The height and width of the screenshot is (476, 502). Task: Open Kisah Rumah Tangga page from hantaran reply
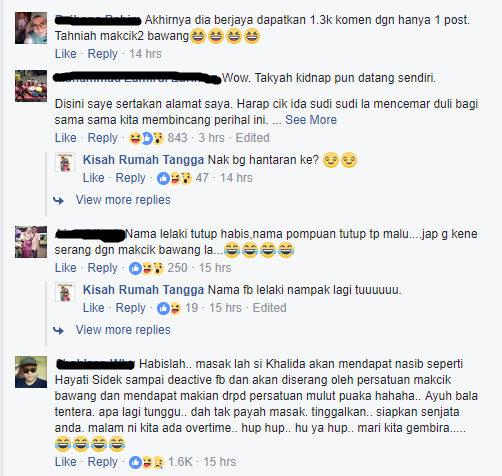tap(143, 160)
